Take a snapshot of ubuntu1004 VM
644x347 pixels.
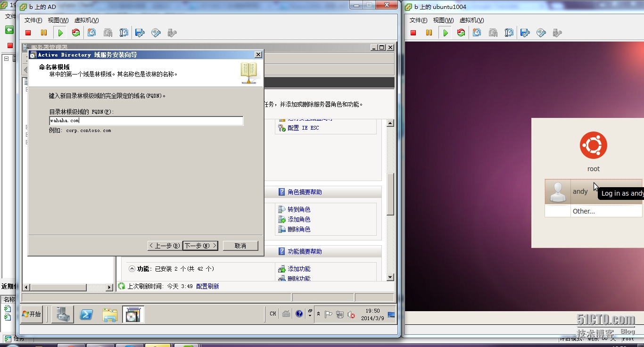tap(477, 33)
